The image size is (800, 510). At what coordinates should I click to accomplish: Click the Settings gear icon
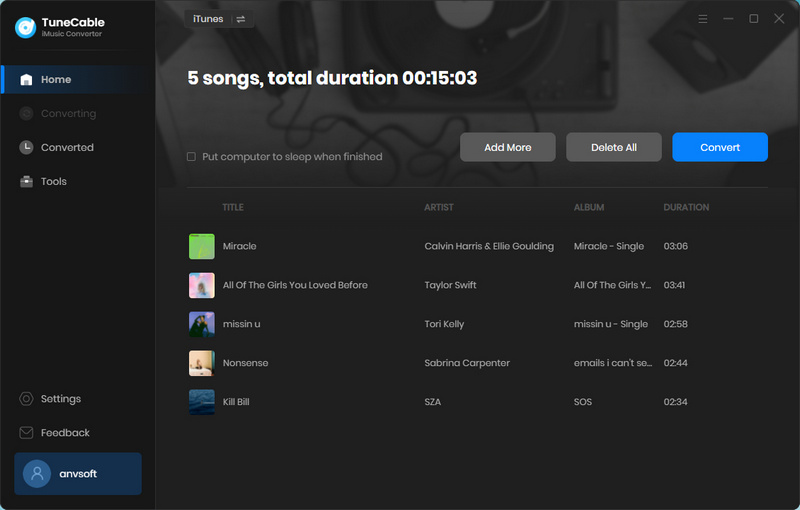point(26,399)
